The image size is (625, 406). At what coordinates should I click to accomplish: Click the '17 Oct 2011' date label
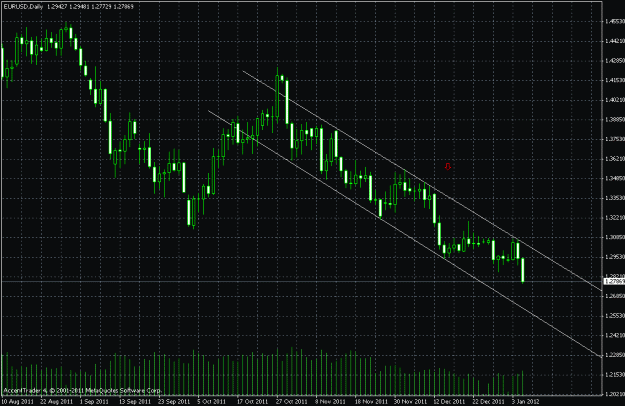pos(253,401)
